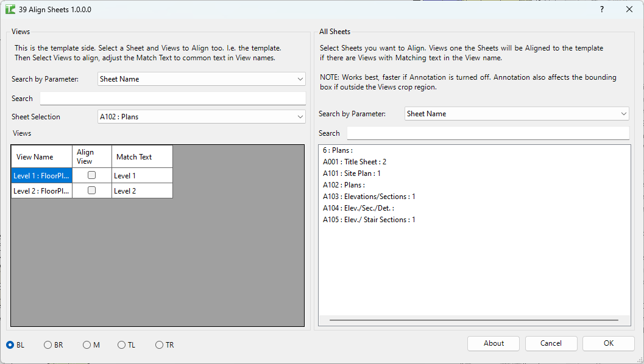
Task: Click the Align Sheets application icon in title bar
Action: [10, 9]
